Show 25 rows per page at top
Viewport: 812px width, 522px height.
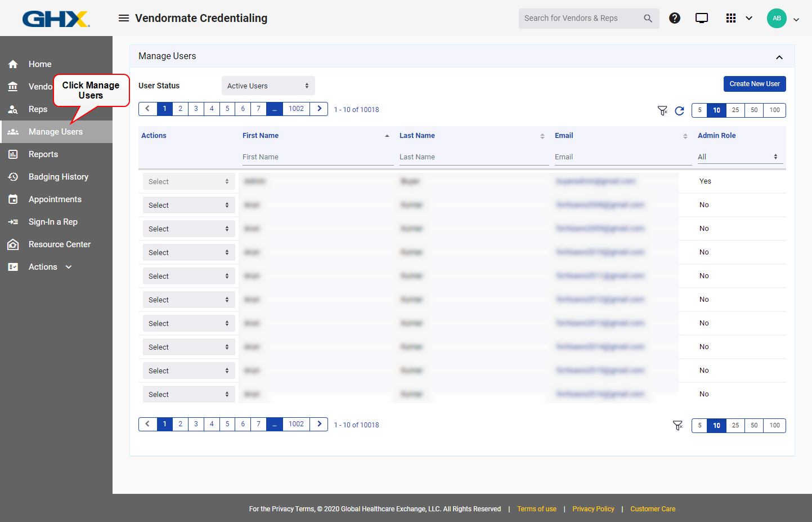point(735,110)
